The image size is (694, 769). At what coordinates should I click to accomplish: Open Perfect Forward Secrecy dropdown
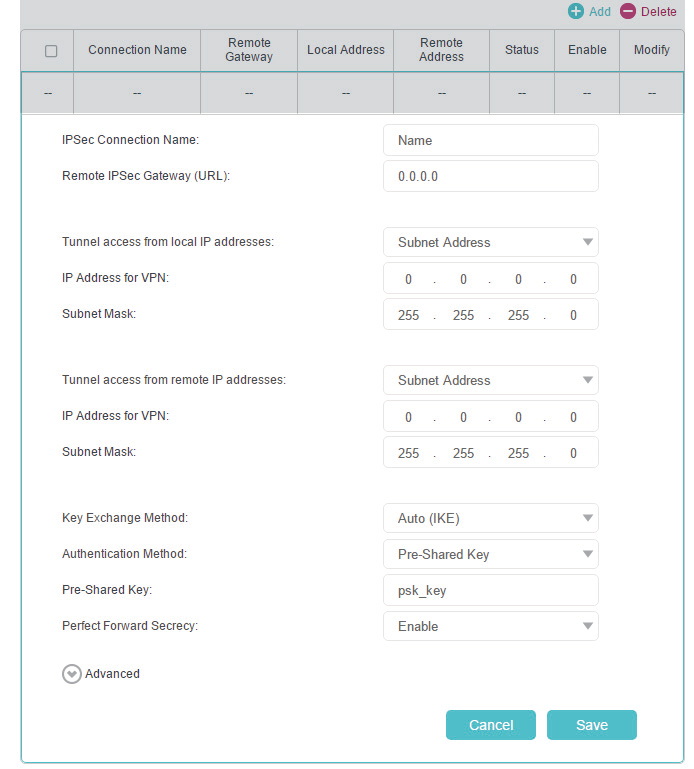490,626
